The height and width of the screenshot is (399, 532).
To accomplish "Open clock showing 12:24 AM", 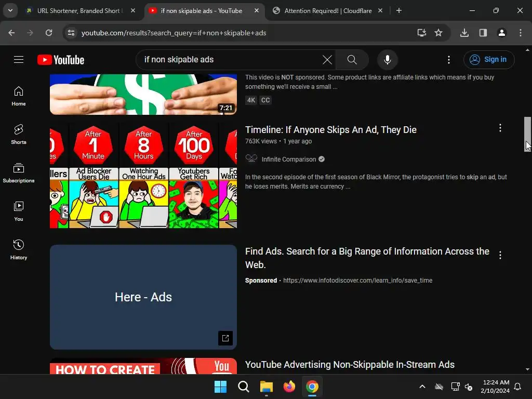I will [495, 387].
